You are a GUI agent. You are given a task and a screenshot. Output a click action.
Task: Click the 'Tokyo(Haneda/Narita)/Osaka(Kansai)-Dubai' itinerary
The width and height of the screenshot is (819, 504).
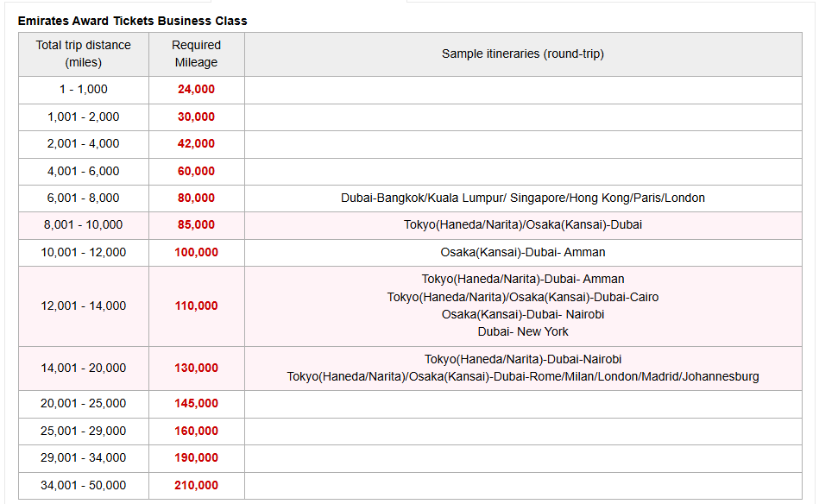pos(523,225)
